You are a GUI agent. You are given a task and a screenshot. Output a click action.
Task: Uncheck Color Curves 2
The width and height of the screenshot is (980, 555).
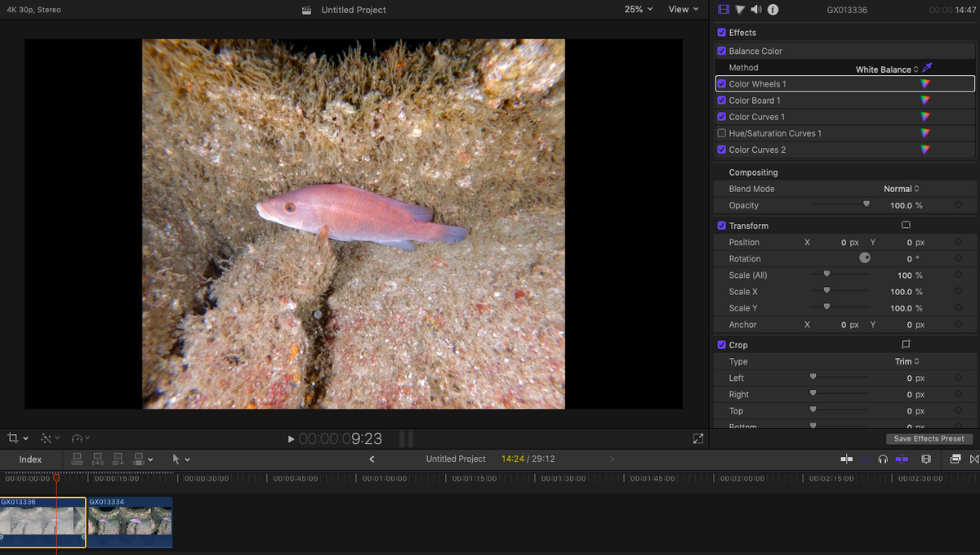click(x=721, y=150)
